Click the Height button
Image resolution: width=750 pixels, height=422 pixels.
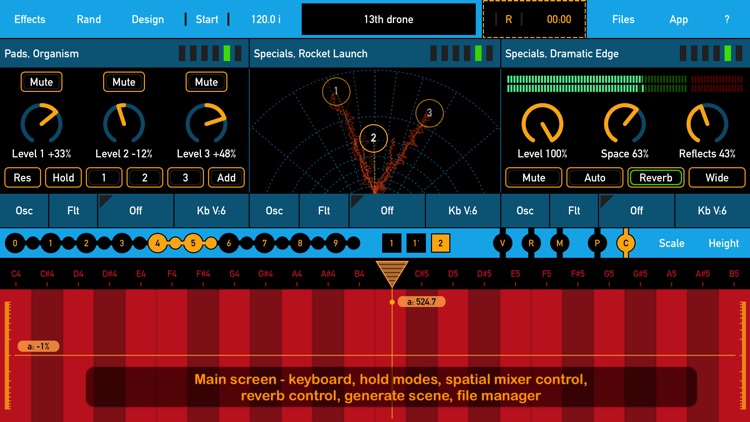click(724, 243)
